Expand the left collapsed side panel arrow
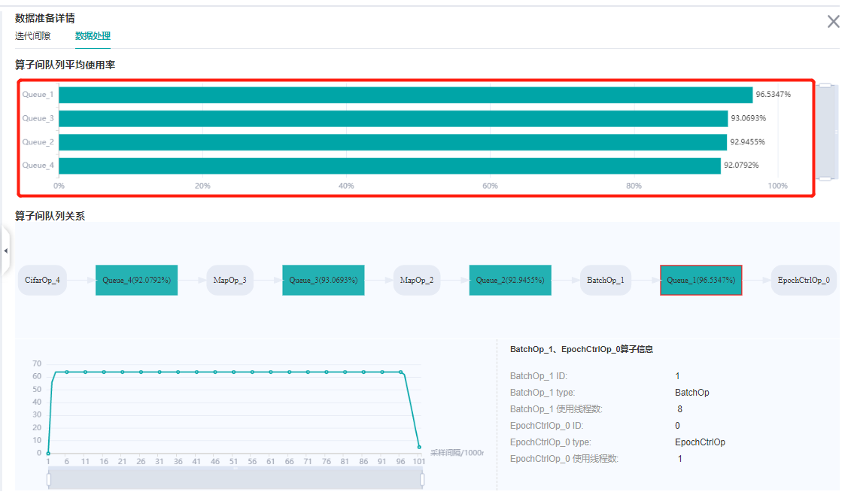 click(6, 250)
